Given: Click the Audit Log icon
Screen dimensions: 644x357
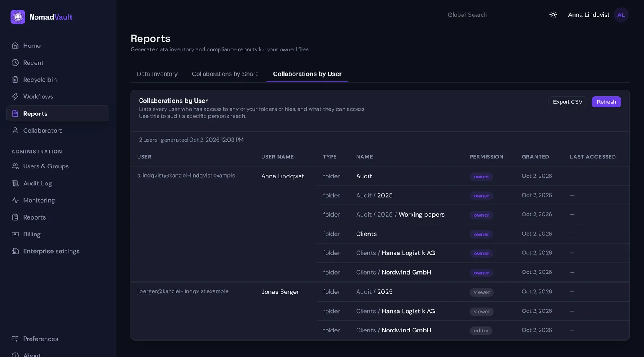Looking at the screenshot, I should point(15,183).
